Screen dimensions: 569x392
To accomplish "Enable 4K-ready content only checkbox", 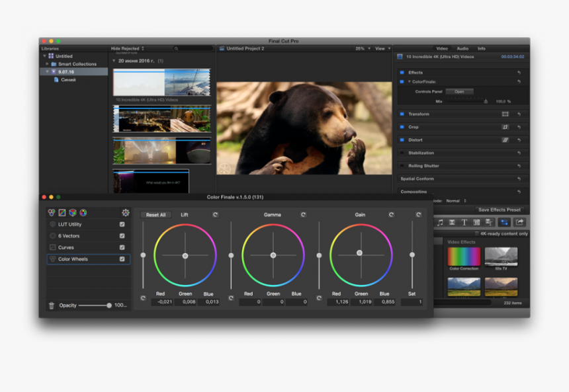I will (477, 233).
